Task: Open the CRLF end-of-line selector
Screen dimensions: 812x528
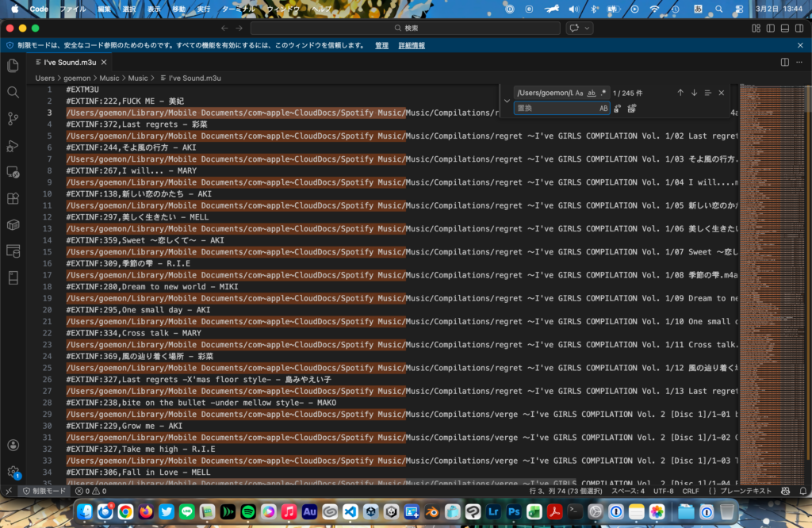Action: (x=691, y=492)
